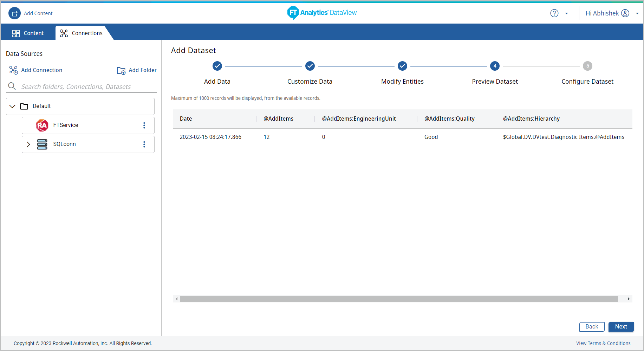Click the Customize Data step checkmark
The height and width of the screenshot is (351, 644).
310,66
